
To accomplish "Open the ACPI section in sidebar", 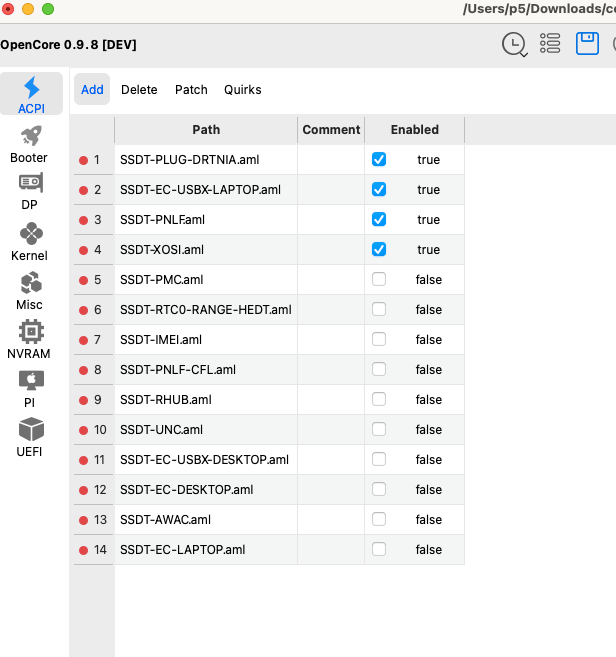I will [x=31, y=94].
